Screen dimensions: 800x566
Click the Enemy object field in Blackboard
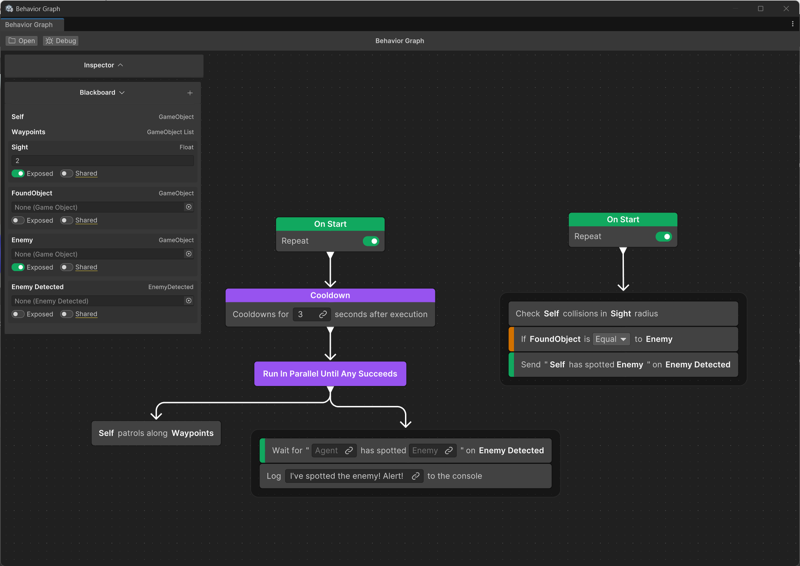103,254
